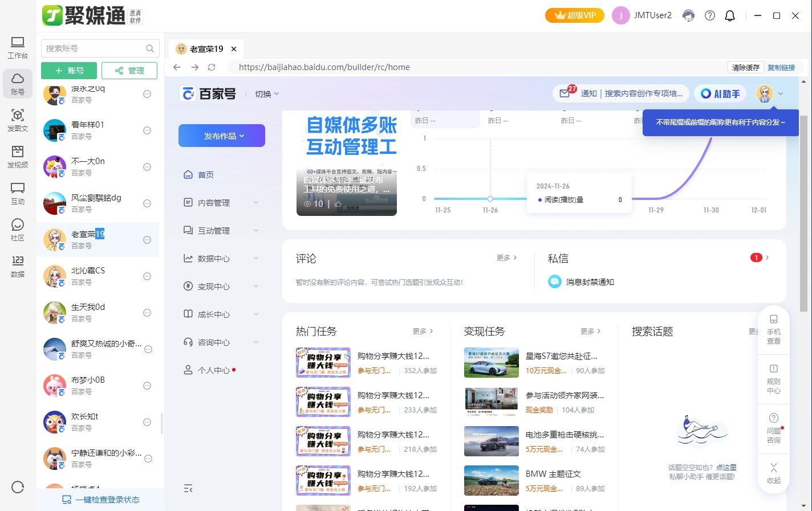Open the 发视频 sidebar icon

point(18,157)
